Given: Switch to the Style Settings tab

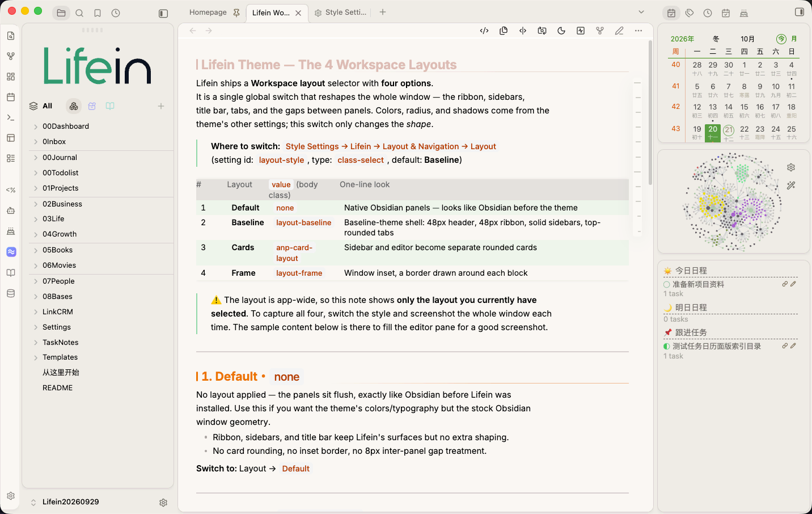Looking at the screenshot, I should [x=341, y=12].
